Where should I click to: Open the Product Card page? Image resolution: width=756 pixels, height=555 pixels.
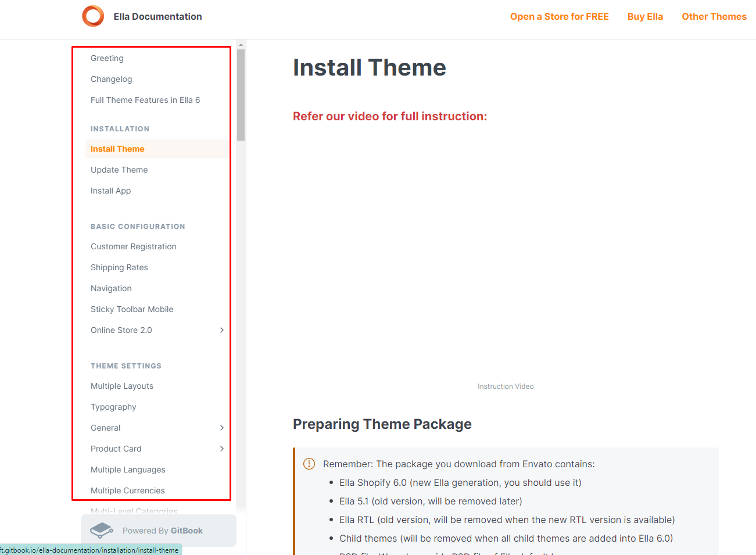pos(116,449)
